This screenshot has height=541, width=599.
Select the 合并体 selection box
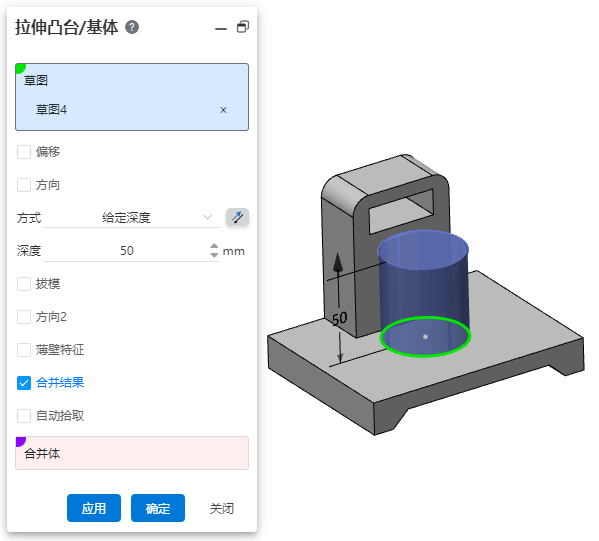pyautogui.click(x=132, y=453)
